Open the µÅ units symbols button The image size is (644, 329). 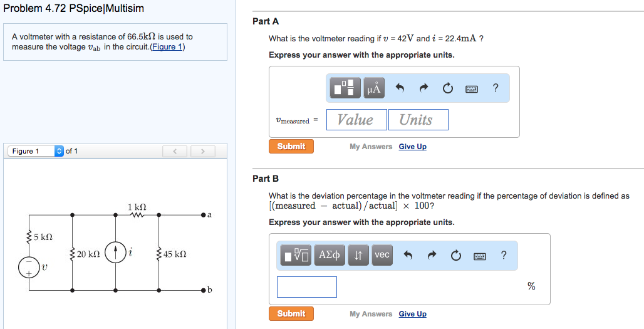(x=374, y=88)
